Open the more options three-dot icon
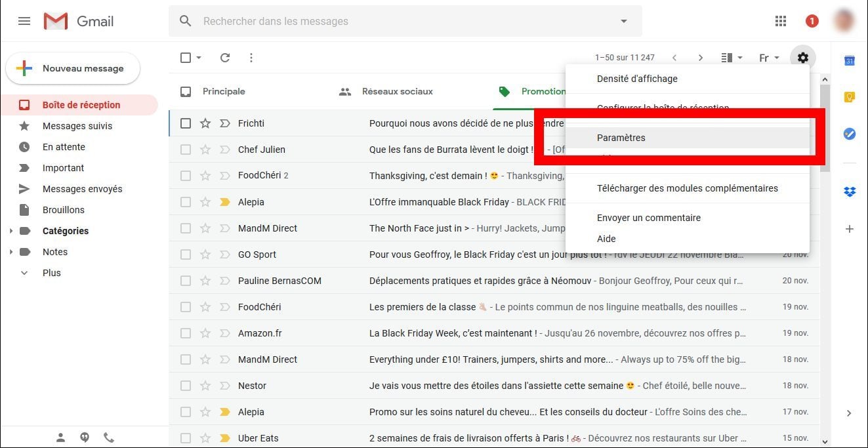This screenshot has height=448, width=868. point(251,58)
